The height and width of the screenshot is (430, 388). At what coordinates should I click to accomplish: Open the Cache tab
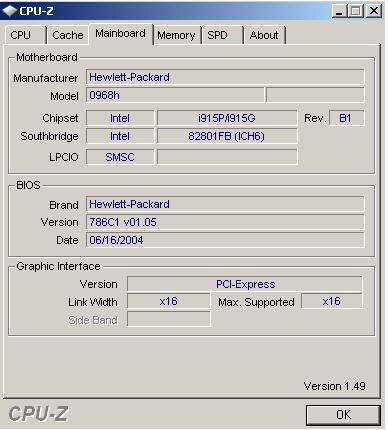click(x=68, y=35)
